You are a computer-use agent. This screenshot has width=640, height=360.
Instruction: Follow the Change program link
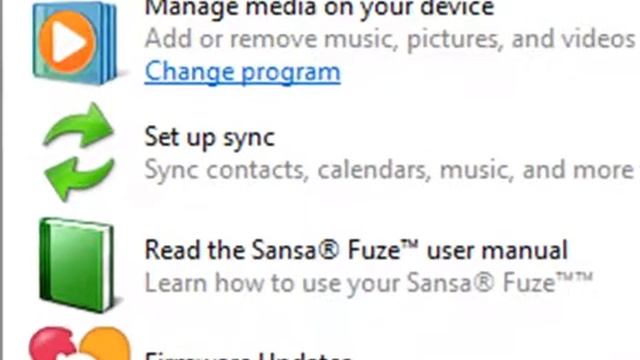tap(242, 72)
